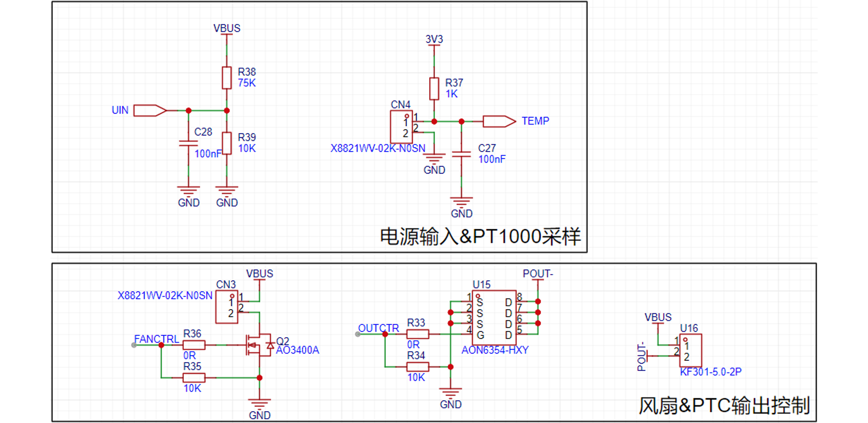Select the U16 terminal block symbol
The width and height of the screenshot is (868, 423).
point(691,350)
